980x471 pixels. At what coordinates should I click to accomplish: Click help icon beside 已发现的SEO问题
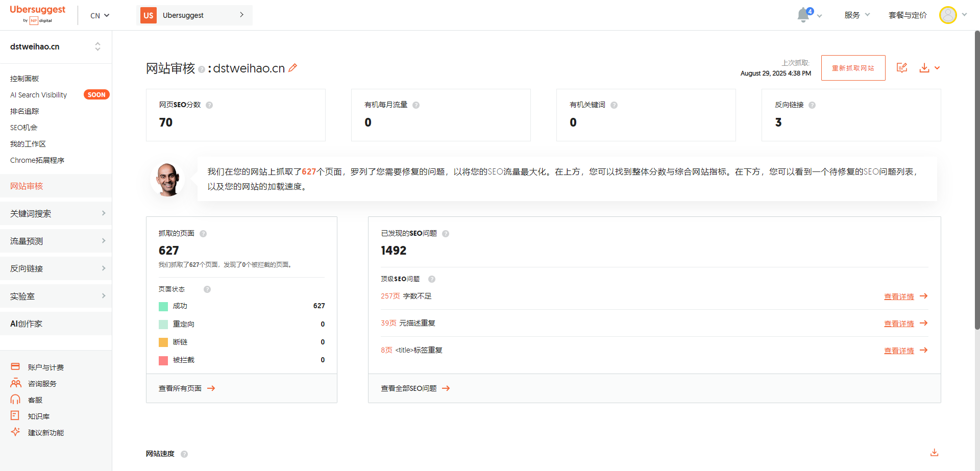(446, 234)
